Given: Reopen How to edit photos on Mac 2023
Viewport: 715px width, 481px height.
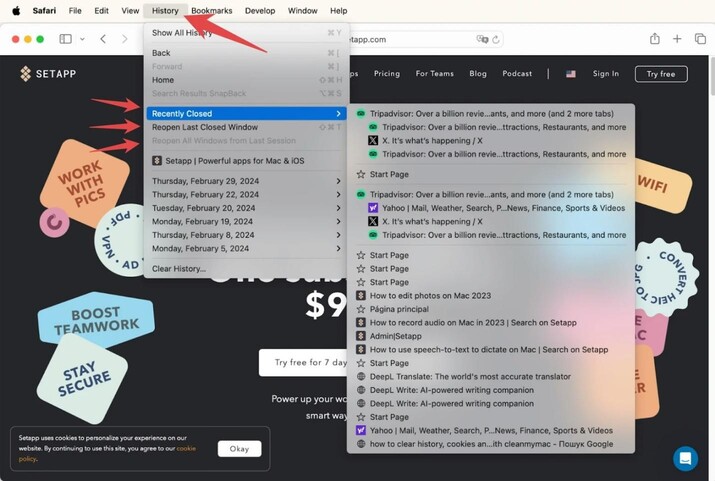Looking at the screenshot, I should click(491, 295).
